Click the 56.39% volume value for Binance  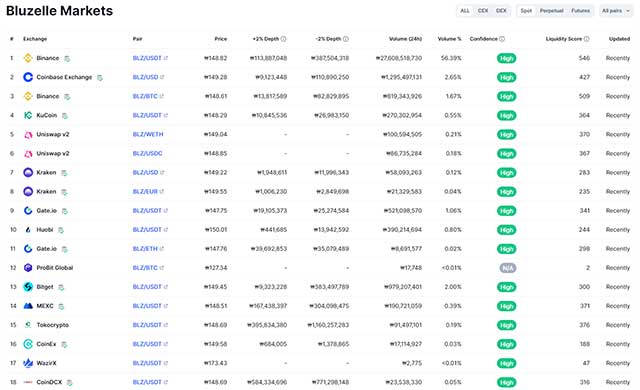[451, 58]
